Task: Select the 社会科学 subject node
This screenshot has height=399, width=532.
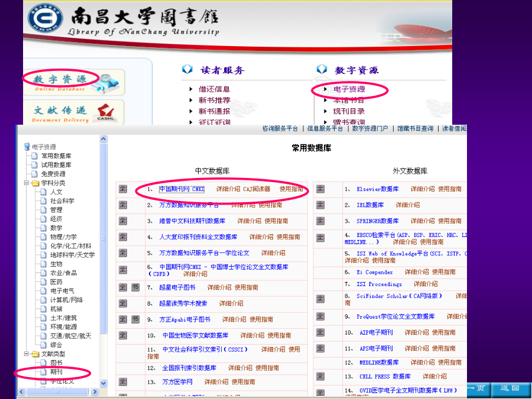Action: (63, 201)
